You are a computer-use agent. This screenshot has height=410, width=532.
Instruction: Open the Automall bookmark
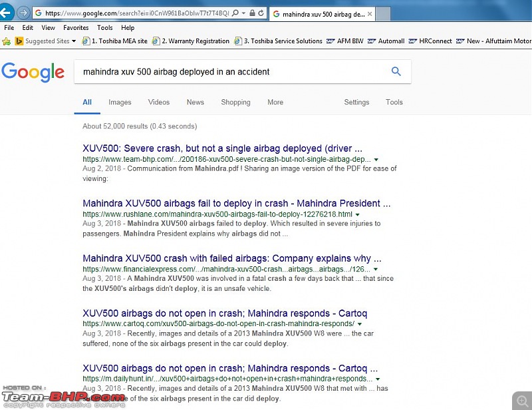[386, 41]
